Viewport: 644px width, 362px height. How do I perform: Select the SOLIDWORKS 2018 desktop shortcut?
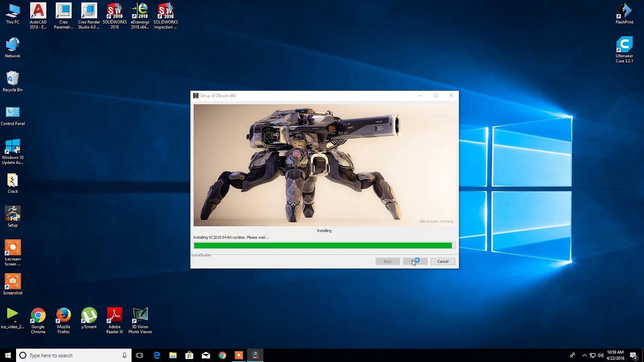pyautogui.click(x=115, y=16)
